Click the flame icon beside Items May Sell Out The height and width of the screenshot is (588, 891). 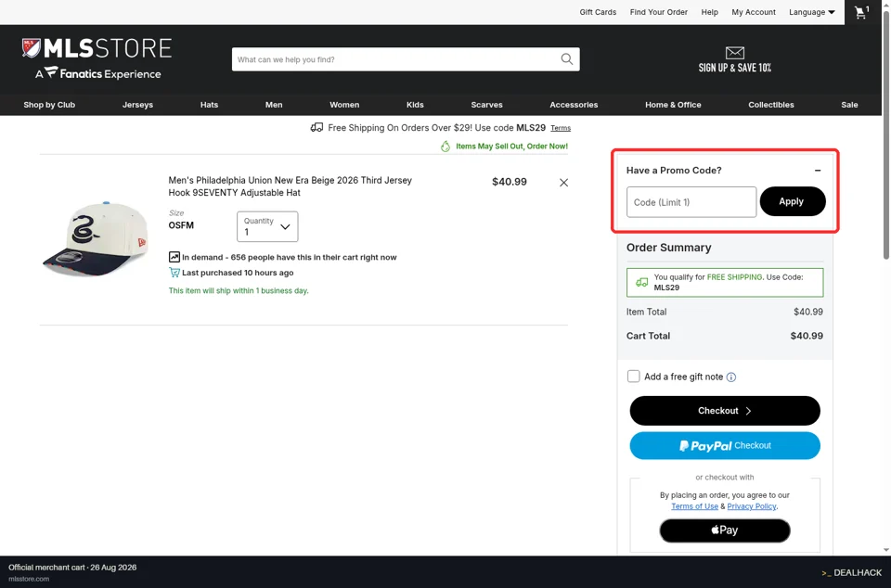pyautogui.click(x=445, y=147)
